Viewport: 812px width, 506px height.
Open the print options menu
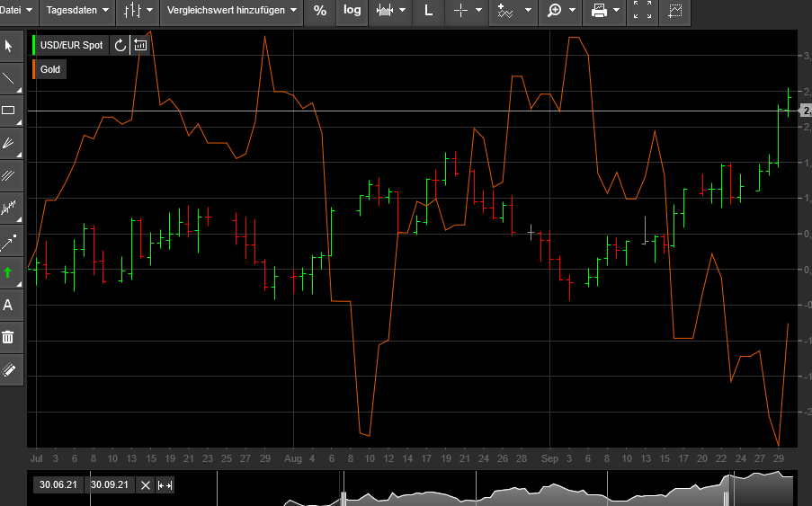[607, 11]
